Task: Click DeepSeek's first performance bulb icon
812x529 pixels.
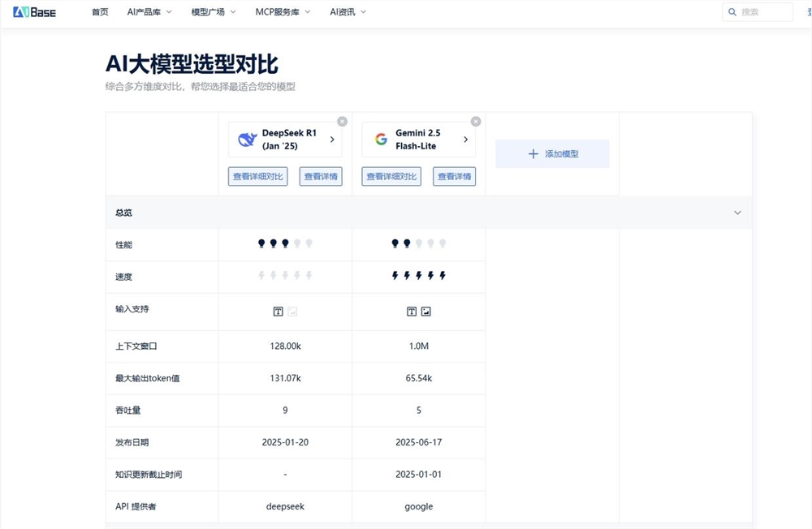Action: pos(261,243)
